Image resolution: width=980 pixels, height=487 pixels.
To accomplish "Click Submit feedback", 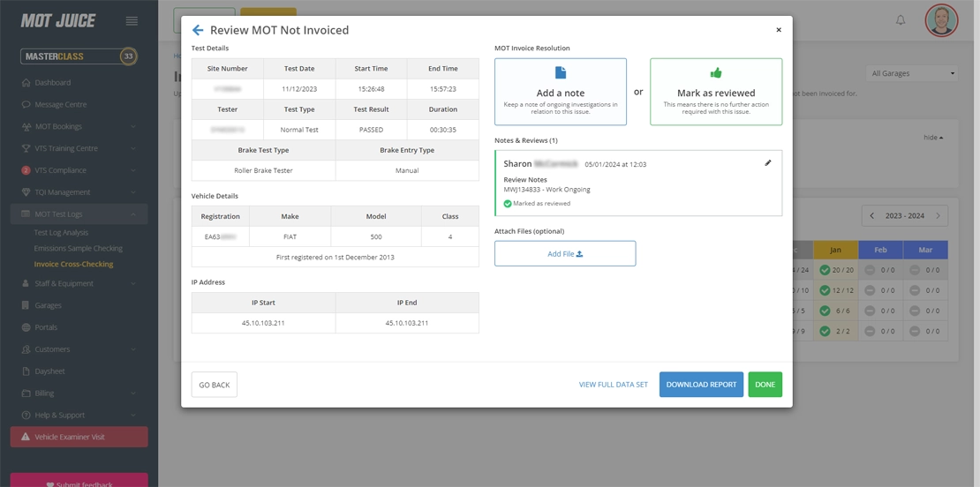I will point(79,480).
